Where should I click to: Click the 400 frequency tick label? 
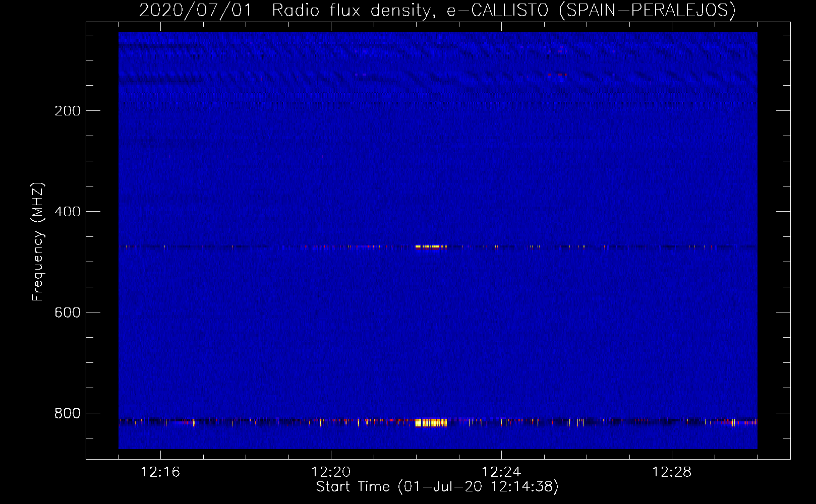tap(68, 212)
